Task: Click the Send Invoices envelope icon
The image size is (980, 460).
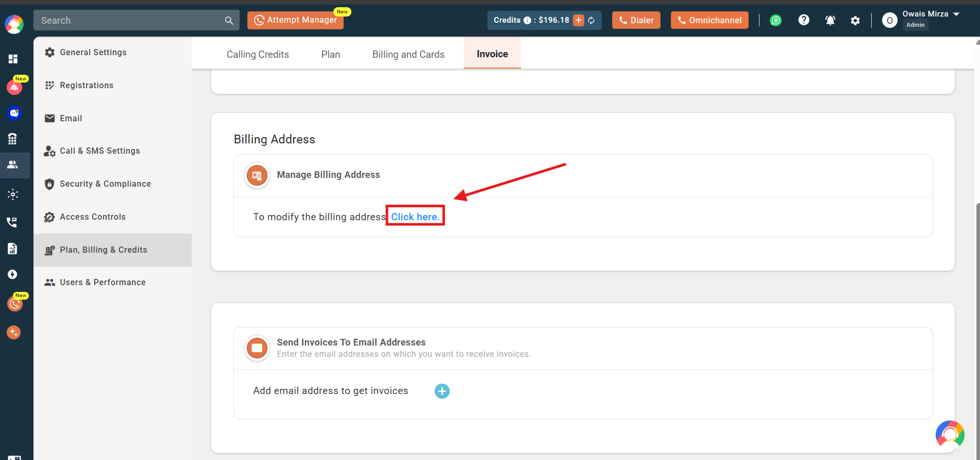Action: pyautogui.click(x=257, y=348)
